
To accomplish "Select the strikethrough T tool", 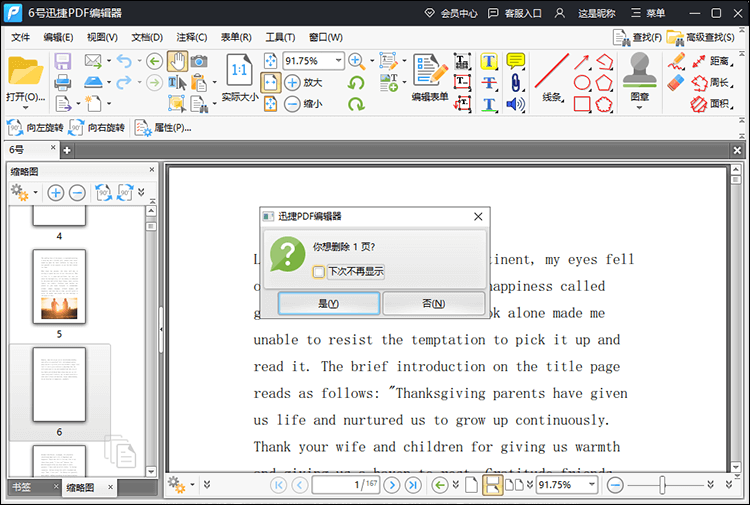I will pos(489,82).
